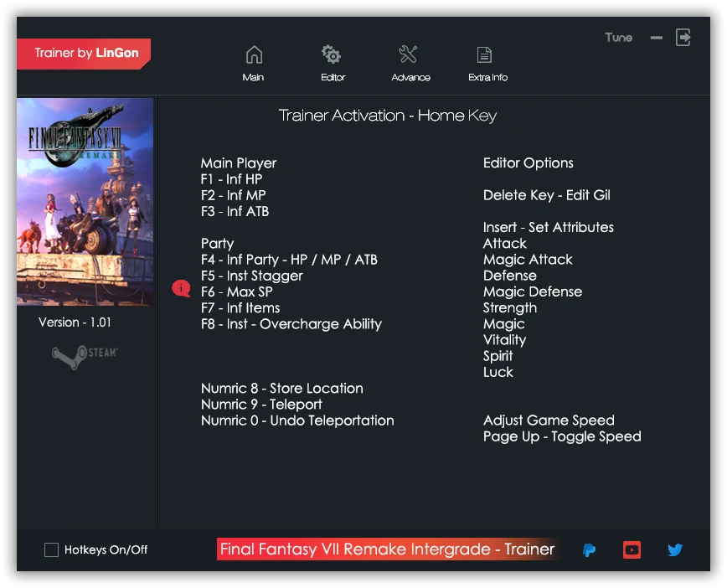The height and width of the screenshot is (588, 727).
Task: Select the Advance tab label
Action: pyautogui.click(x=410, y=77)
